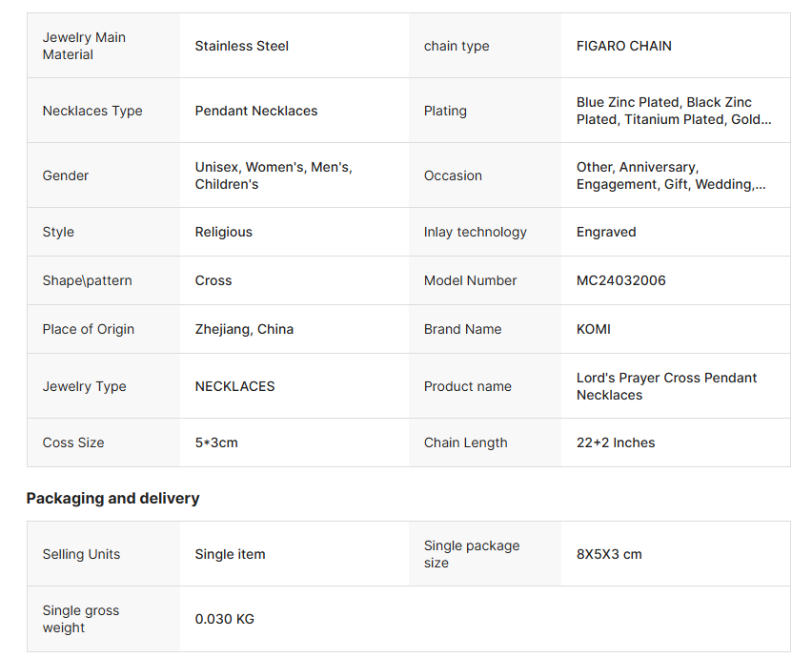Click the FIGARO CHAIN value
This screenshot has width=812, height=658.
[x=623, y=46]
